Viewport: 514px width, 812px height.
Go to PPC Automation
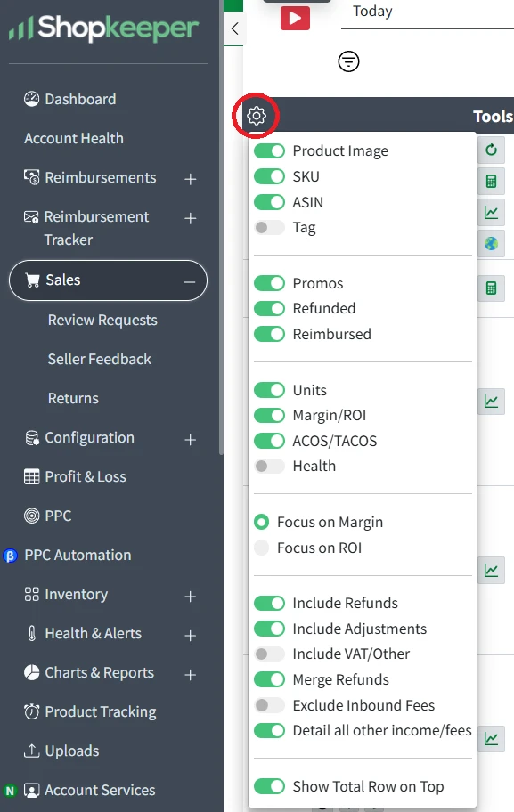click(x=78, y=556)
